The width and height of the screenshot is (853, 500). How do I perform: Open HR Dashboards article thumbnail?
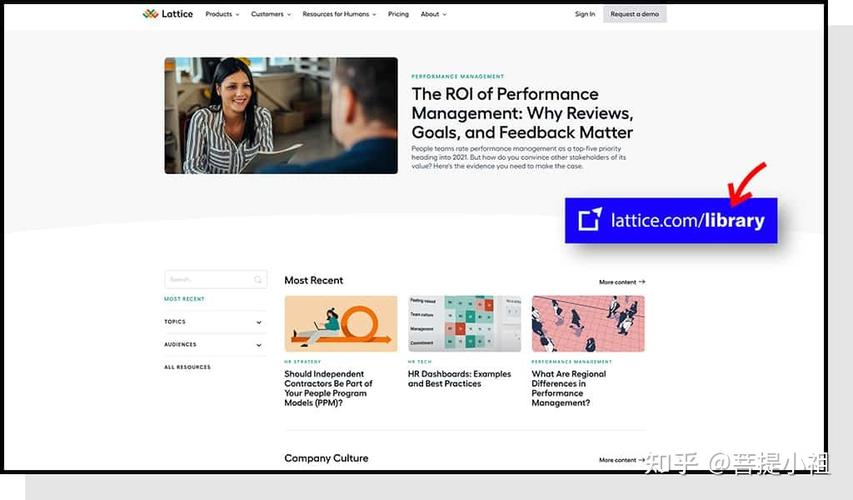465,324
